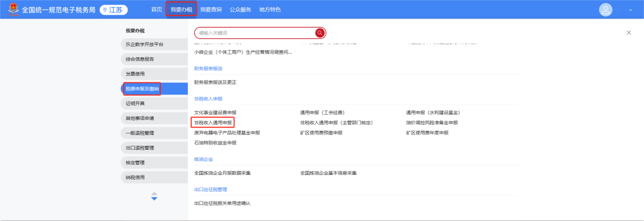Open 出口应征税报关单用途确认 link
Image resolution: width=644 pixels, height=221 pixels.
(x=222, y=203)
